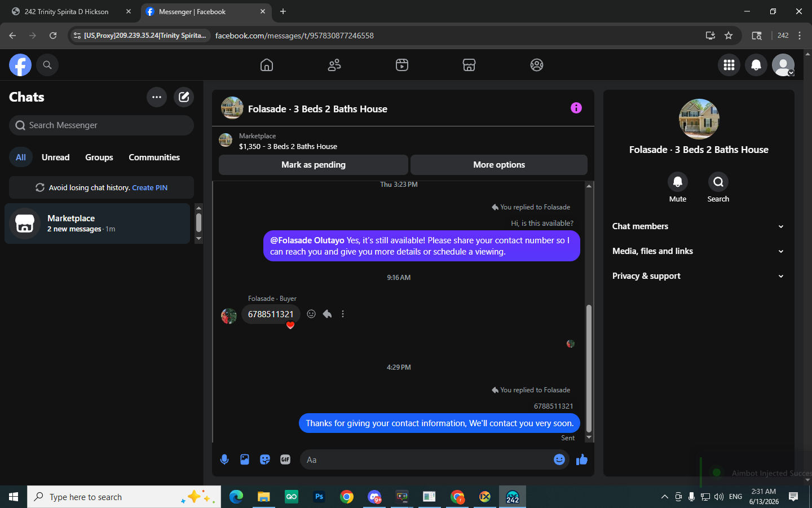Open more options for 6788511321 message
Image resolution: width=812 pixels, height=508 pixels.
pos(343,314)
